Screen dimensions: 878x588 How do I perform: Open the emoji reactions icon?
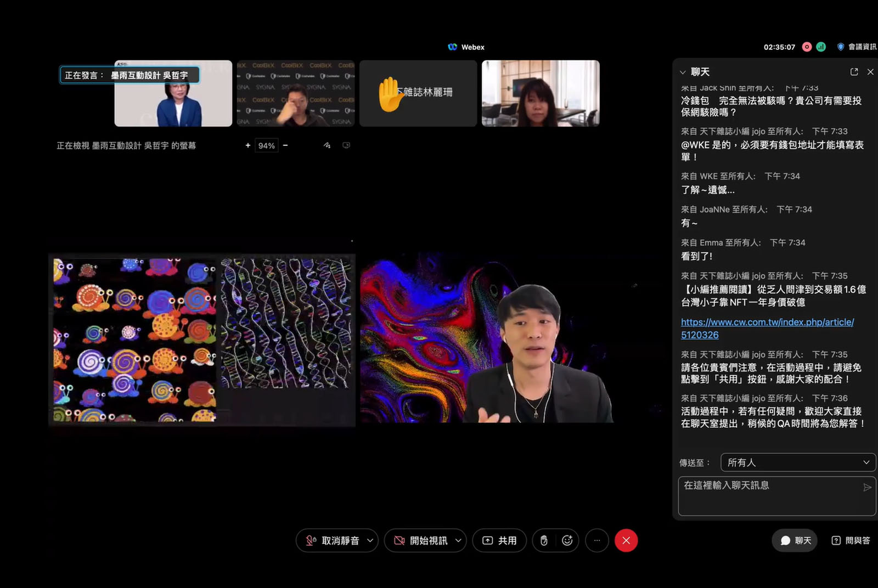[x=567, y=541]
